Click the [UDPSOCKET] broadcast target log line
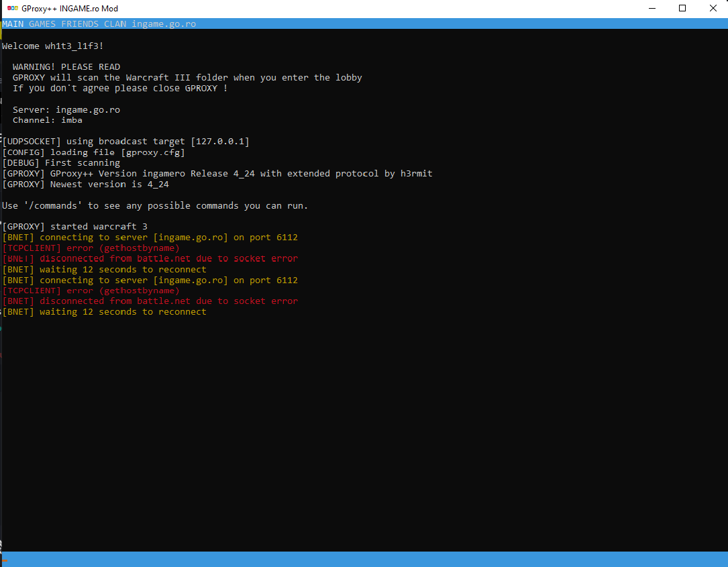Viewport: 728px width, 567px height. coord(126,142)
